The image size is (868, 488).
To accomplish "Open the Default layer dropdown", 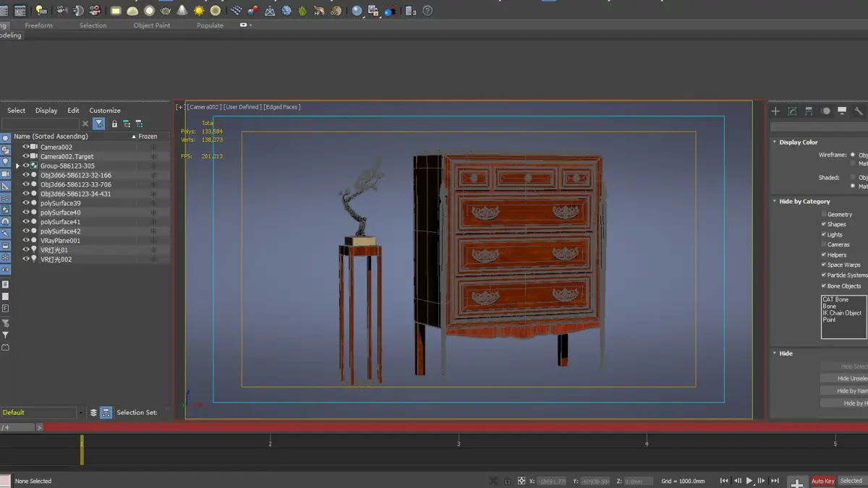I will coord(80,413).
